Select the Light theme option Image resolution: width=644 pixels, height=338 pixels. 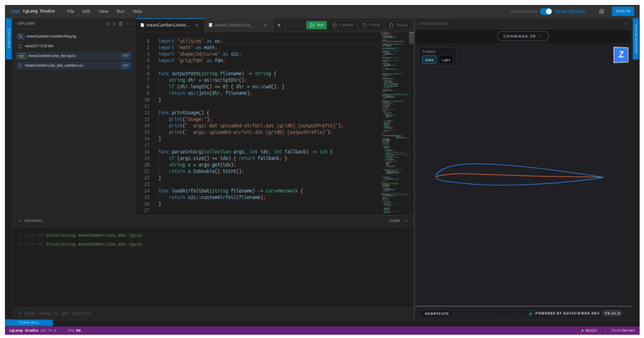pyautogui.click(x=446, y=60)
